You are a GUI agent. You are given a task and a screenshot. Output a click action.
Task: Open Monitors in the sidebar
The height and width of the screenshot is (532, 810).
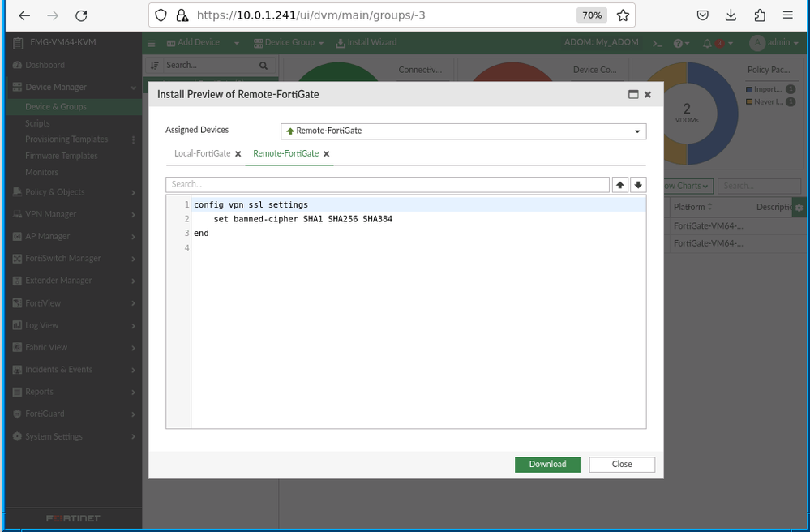pyautogui.click(x=41, y=173)
